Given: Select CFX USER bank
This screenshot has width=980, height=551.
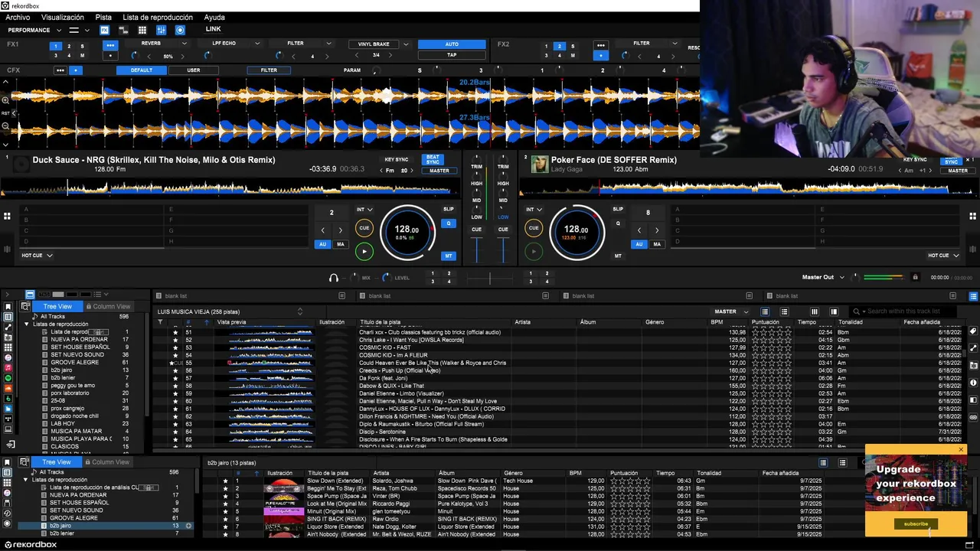Looking at the screenshot, I should (x=194, y=70).
